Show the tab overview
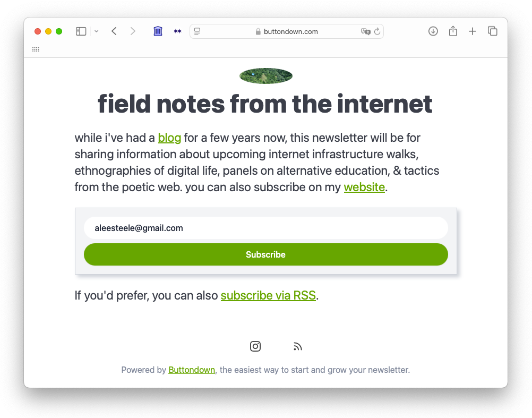 tap(493, 32)
